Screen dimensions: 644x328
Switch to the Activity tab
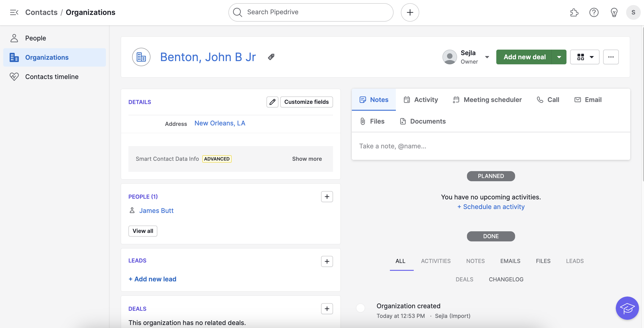pyautogui.click(x=421, y=100)
